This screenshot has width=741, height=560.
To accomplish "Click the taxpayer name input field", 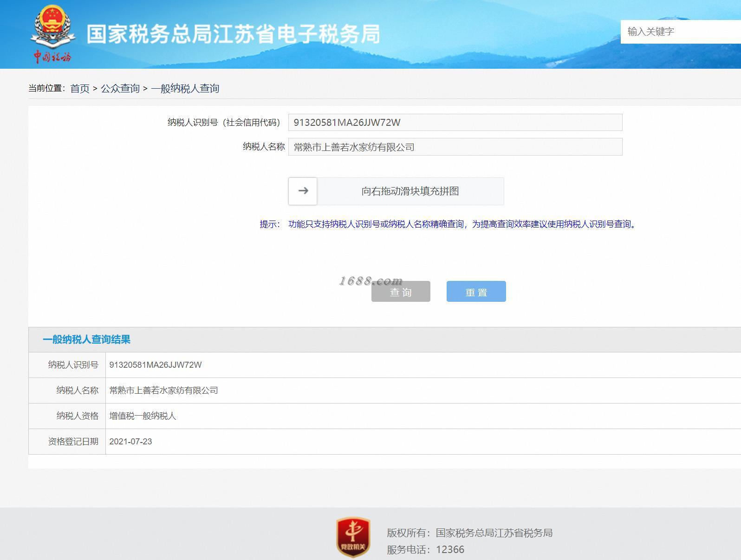I will point(455,147).
